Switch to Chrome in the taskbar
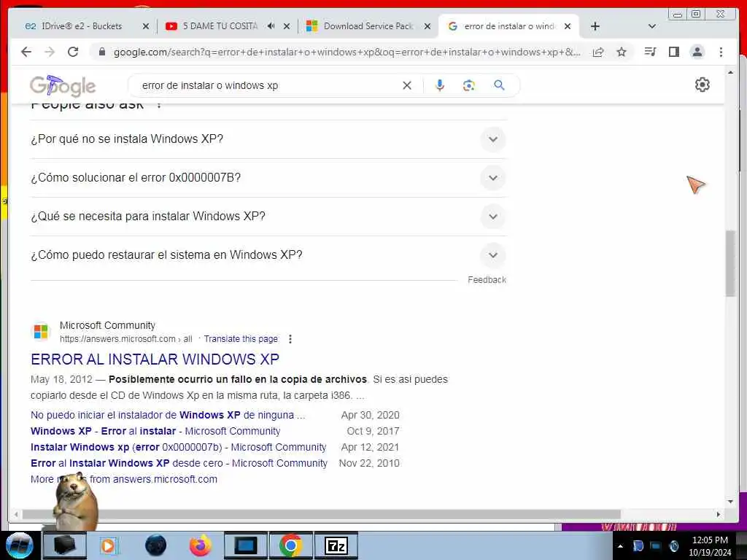 (x=291, y=545)
